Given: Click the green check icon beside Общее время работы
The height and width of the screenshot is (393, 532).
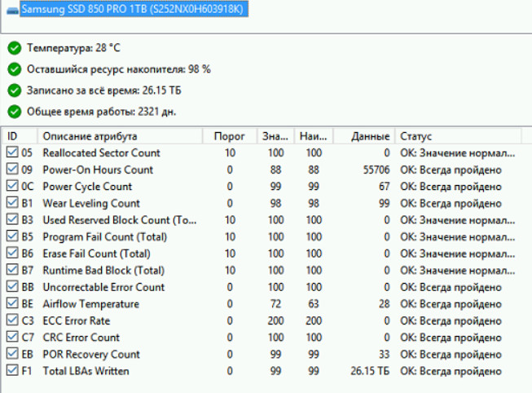Looking at the screenshot, I should point(14,111).
